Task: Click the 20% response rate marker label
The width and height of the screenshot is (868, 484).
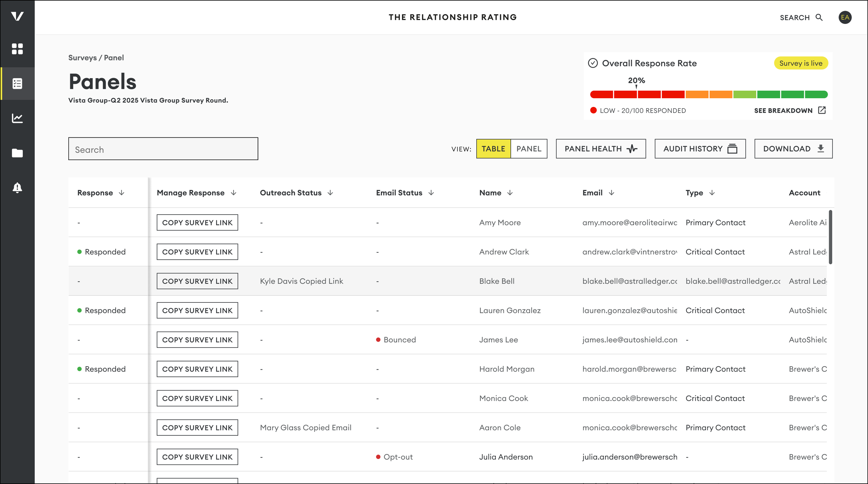Action: pos(636,81)
